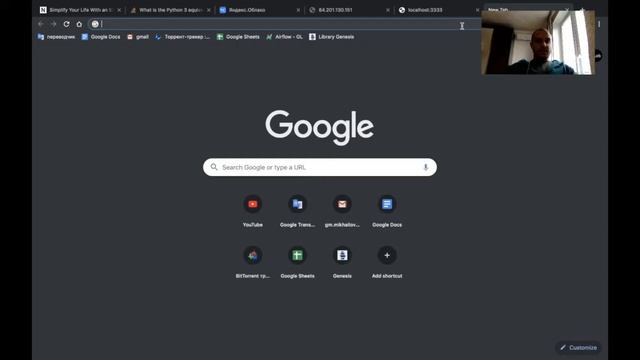Image resolution: width=640 pixels, height=360 pixels.
Task: Open the gmail bookmark
Action: (x=138, y=37)
